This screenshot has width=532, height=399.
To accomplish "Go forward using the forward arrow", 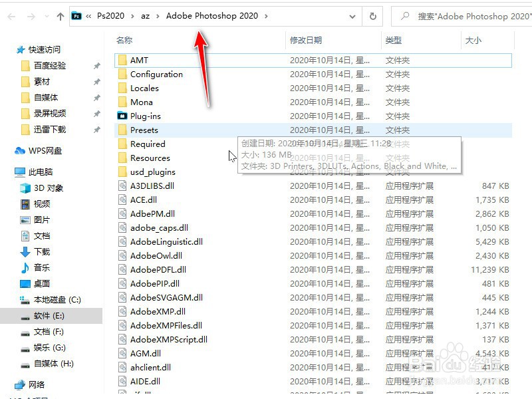I will 31,16.
